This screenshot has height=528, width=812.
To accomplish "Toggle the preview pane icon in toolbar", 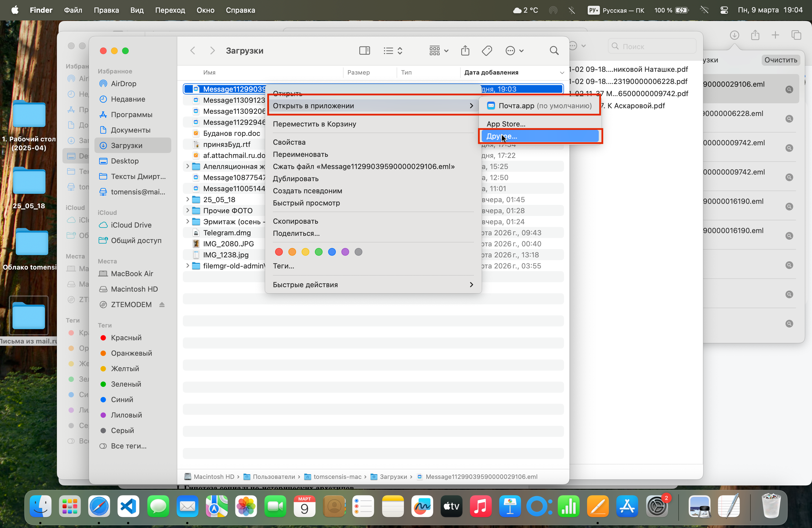I will click(364, 51).
